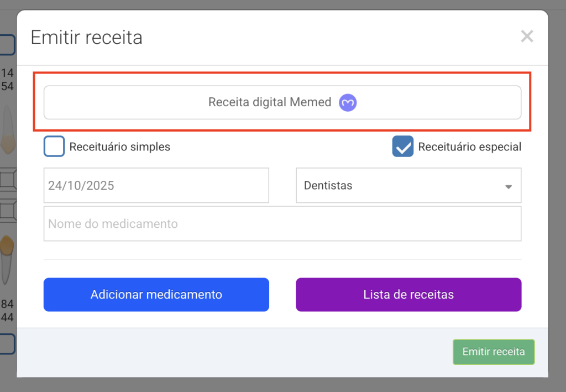Click Adicionar medicamento button
Image resolution: width=566 pixels, height=392 pixels.
[156, 295]
